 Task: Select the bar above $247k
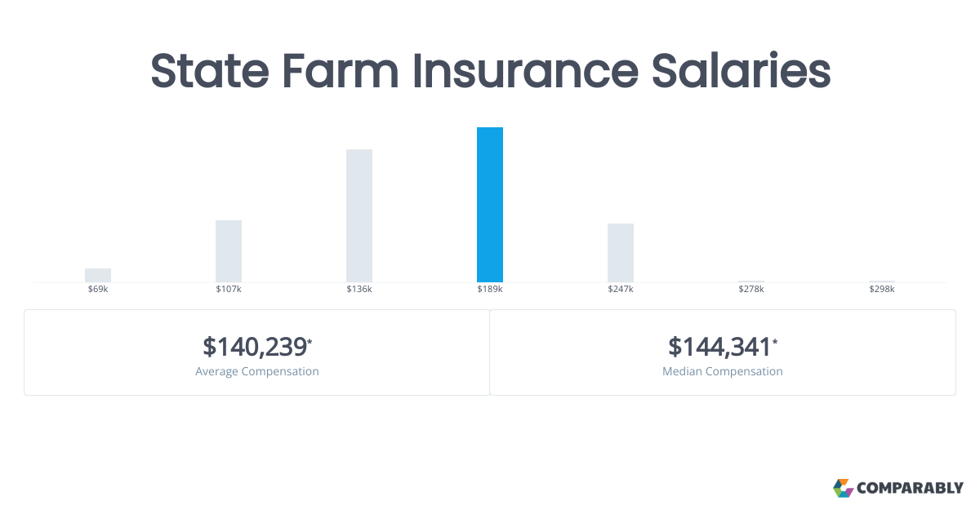click(x=621, y=253)
